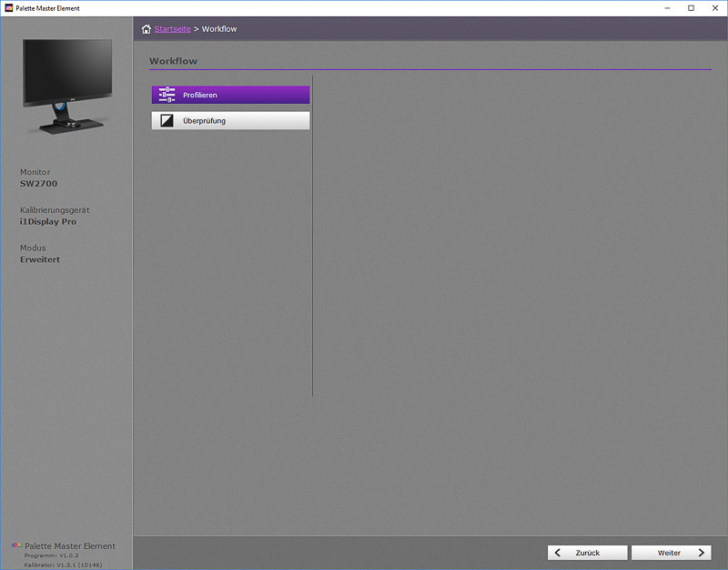Viewport: 728px width, 570px height.
Task: Click the Workflow section heading
Action: point(173,61)
